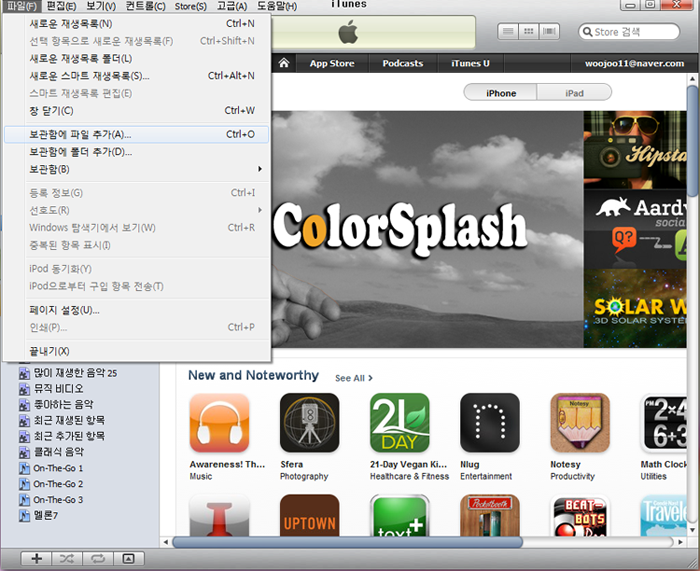This screenshot has height=571, width=700.
Task: Open Aardvark social promo thumbnail
Action: pyautogui.click(x=635, y=229)
